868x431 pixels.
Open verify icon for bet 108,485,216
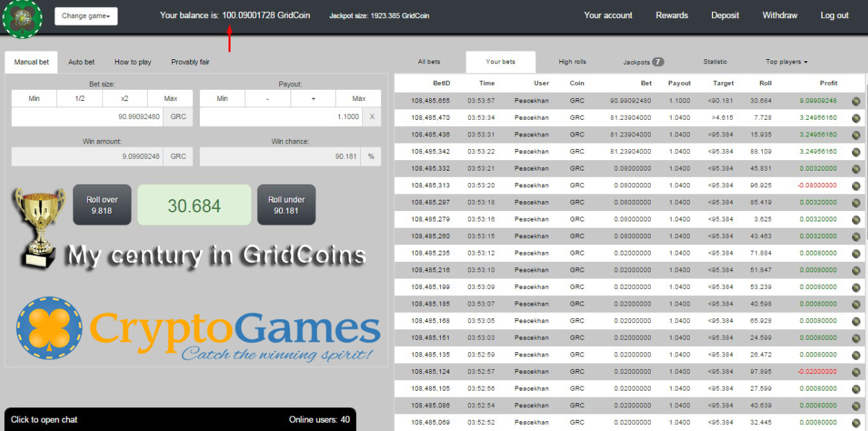coord(855,270)
